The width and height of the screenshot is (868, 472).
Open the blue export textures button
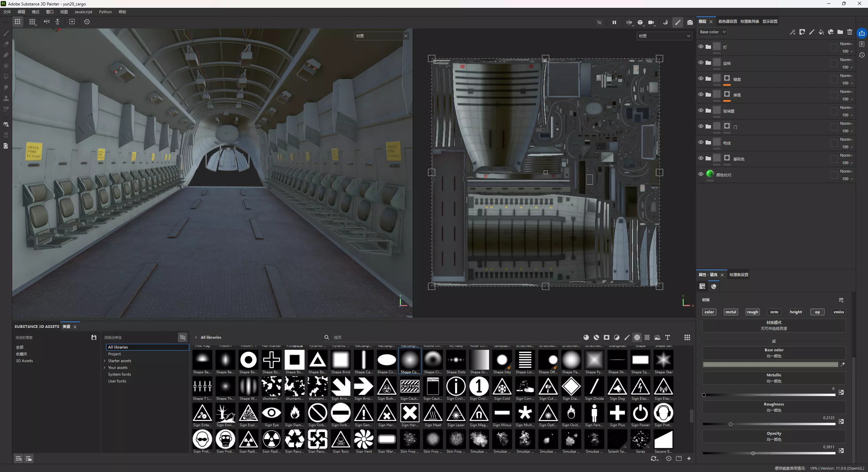(862, 33)
